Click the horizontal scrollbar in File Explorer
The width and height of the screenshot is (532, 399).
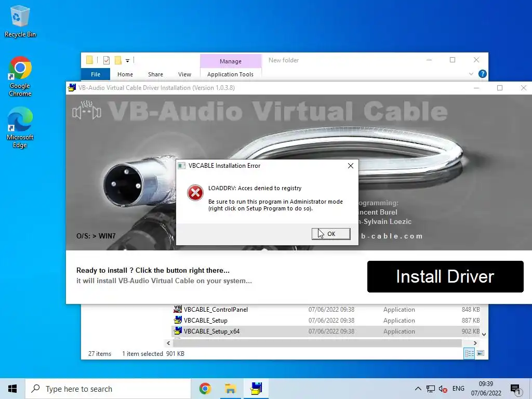tap(317, 343)
